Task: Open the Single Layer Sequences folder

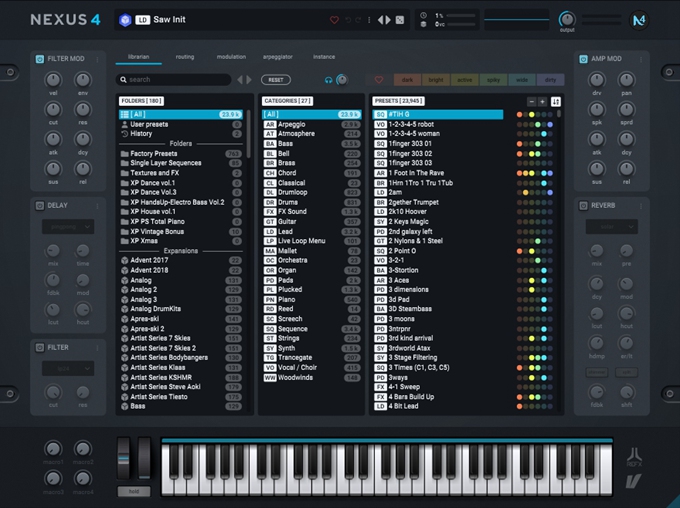Action: 181,163
